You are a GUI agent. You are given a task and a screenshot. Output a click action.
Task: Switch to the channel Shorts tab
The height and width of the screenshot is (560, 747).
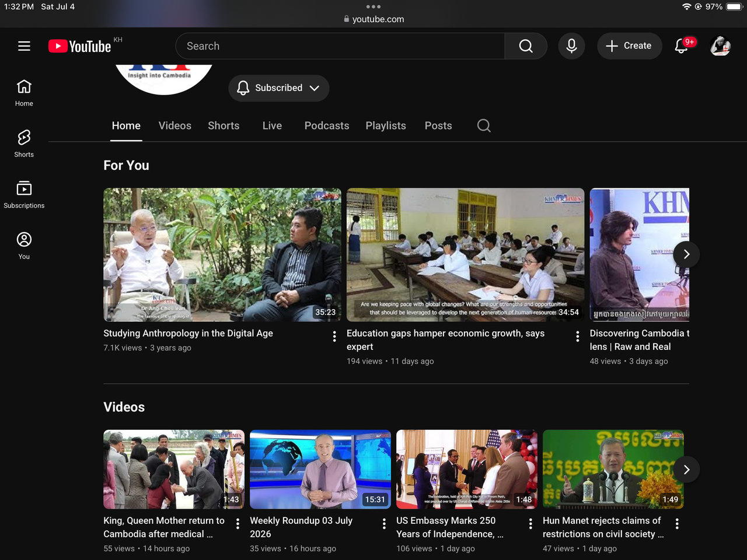tap(224, 125)
